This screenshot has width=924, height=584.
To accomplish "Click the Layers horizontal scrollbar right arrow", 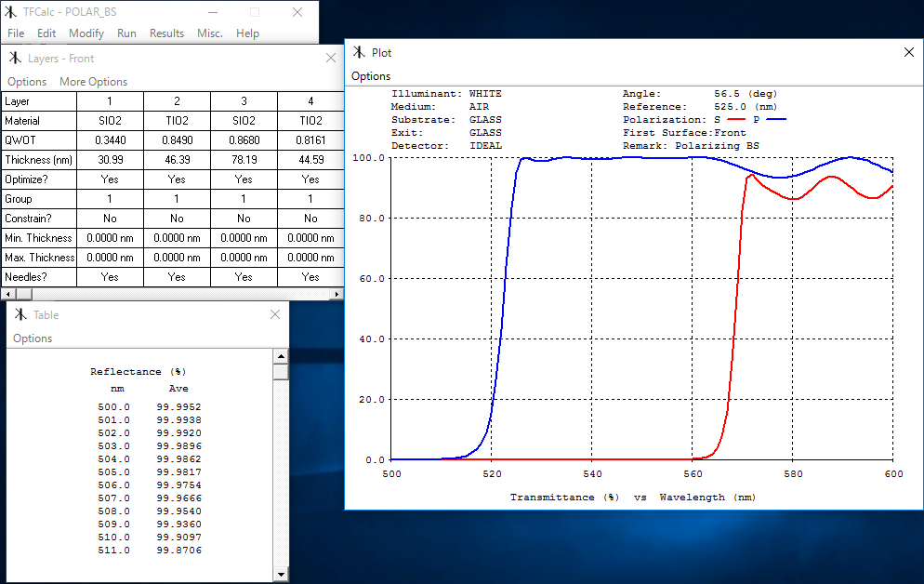I will click(337, 294).
